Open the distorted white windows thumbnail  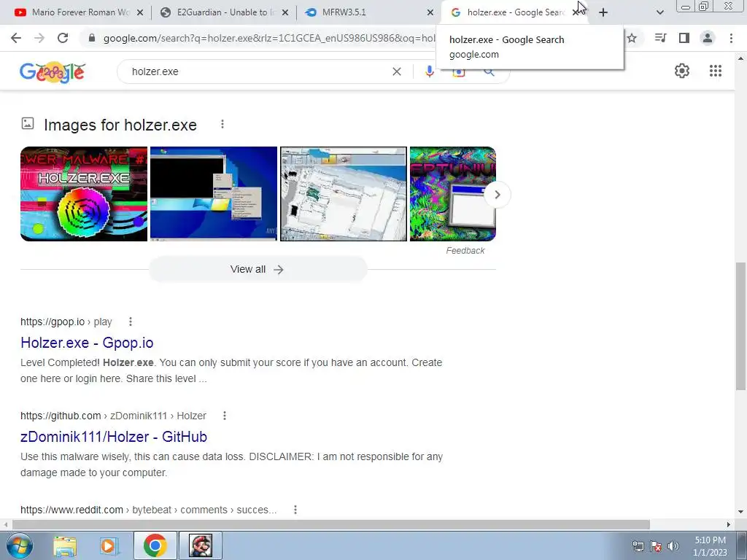tap(344, 194)
